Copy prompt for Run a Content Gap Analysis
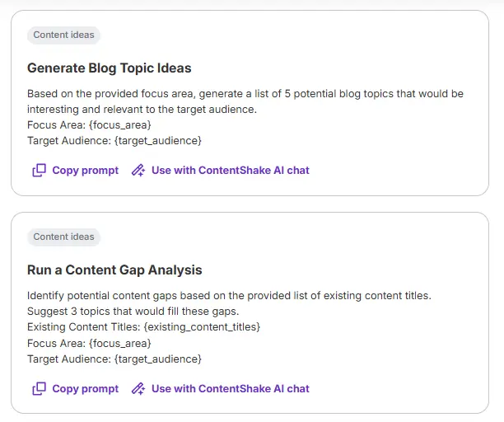The width and height of the screenshot is (504, 422). [x=85, y=388]
